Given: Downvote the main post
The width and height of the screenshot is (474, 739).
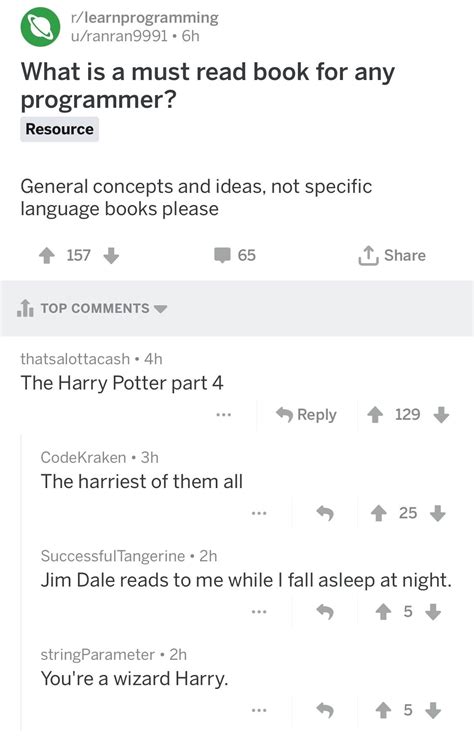Looking at the screenshot, I should tap(111, 256).
